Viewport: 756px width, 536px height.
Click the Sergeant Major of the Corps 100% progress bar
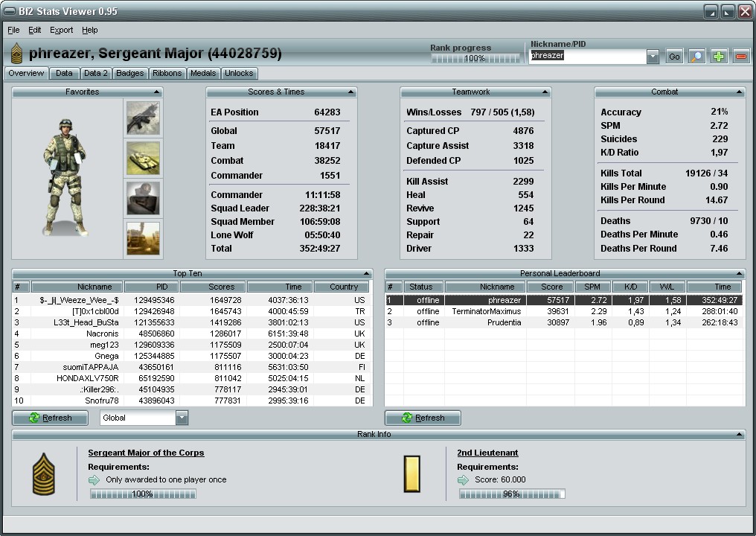click(x=143, y=494)
